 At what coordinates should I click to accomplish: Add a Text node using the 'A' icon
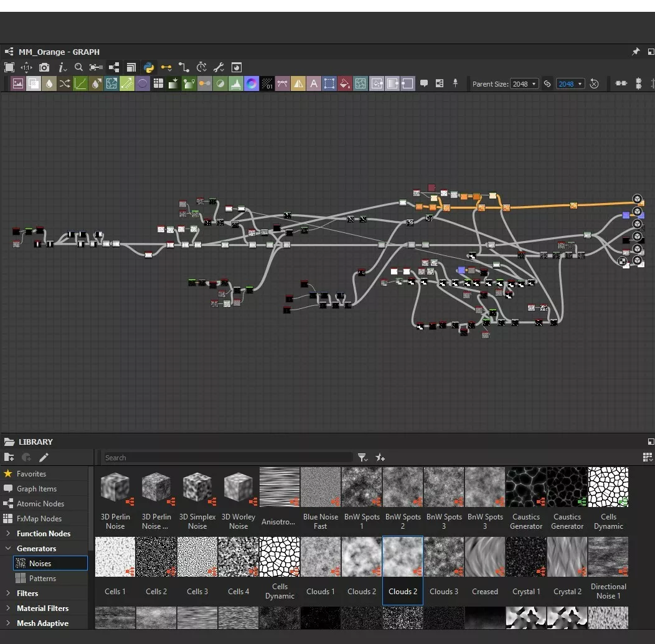[x=314, y=83]
